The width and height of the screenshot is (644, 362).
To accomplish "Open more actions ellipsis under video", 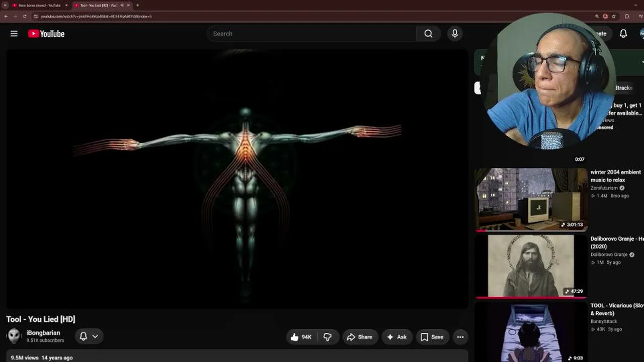I will 460,337.
